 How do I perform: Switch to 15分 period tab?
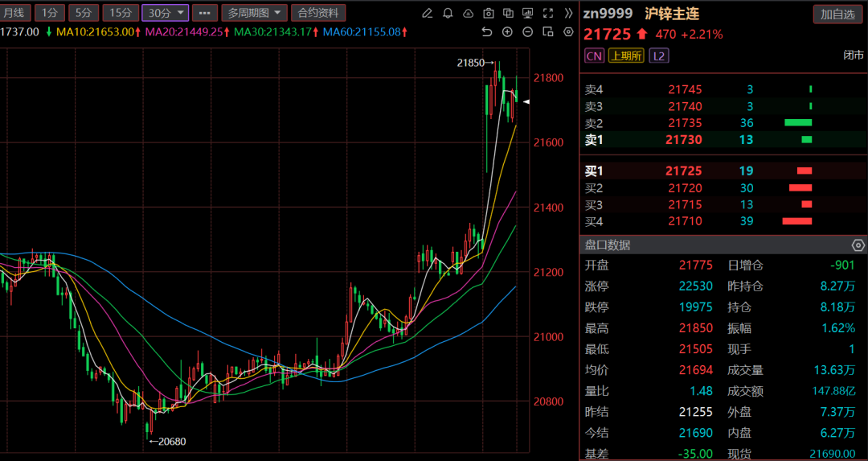tap(121, 13)
